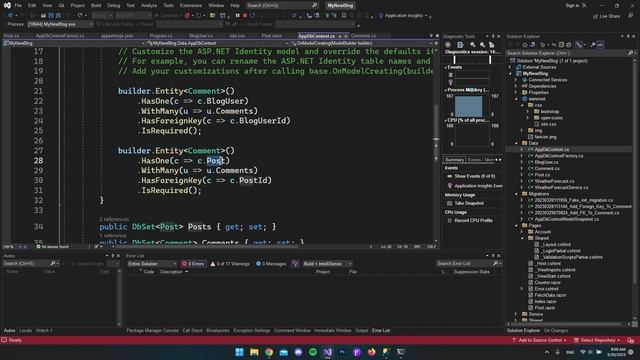Switch to the Package Manager Console tab
This screenshot has height=360, width=640.
152,331
